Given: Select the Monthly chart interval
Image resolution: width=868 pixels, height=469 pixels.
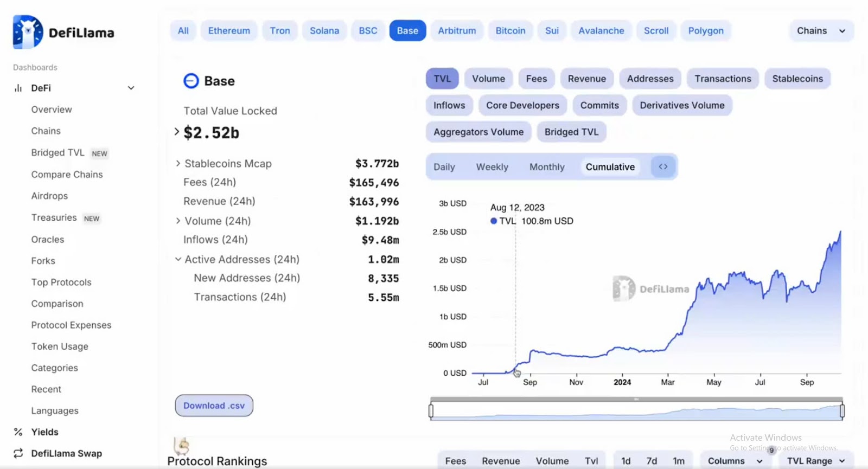Looking at the screenshot, I should click(x=547, y=167).
